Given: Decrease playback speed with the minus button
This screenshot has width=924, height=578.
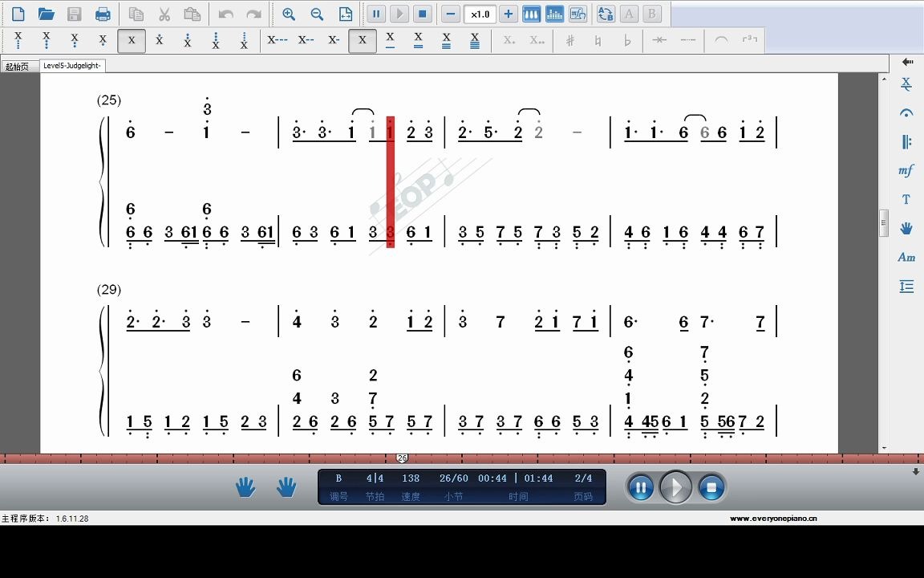Looking at the screenshot, I should point(450,14).
